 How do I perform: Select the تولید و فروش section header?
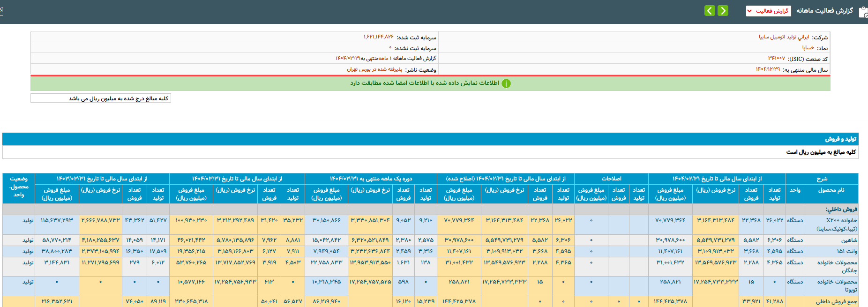pos(840,139)
